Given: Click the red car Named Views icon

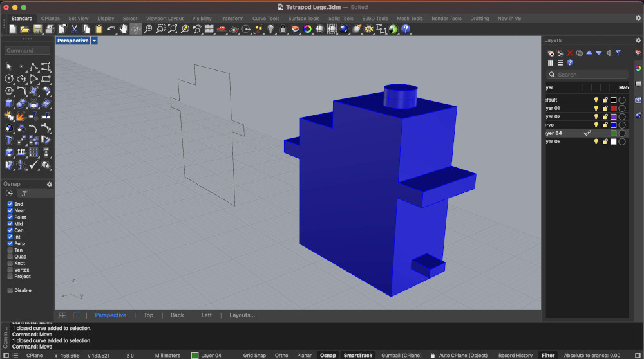Looking at the screenshot, I should click(x=222, y=29).
